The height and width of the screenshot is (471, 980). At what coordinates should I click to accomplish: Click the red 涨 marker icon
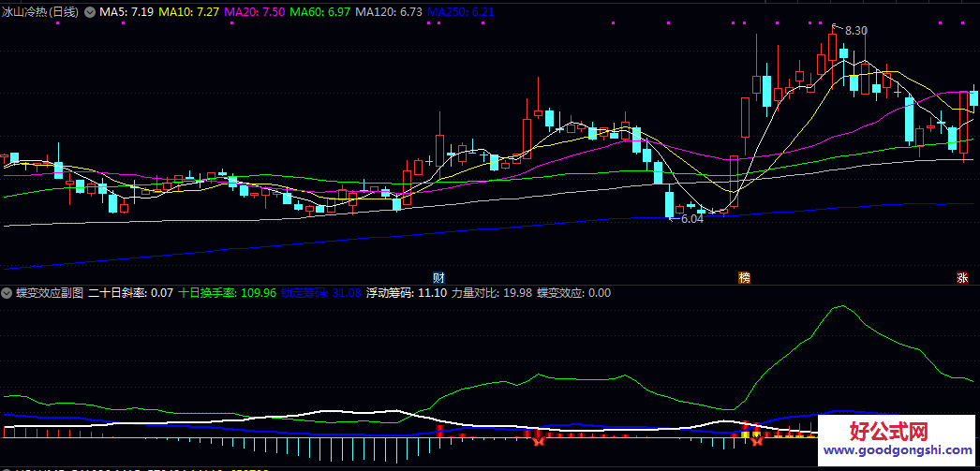coord(962,278)
